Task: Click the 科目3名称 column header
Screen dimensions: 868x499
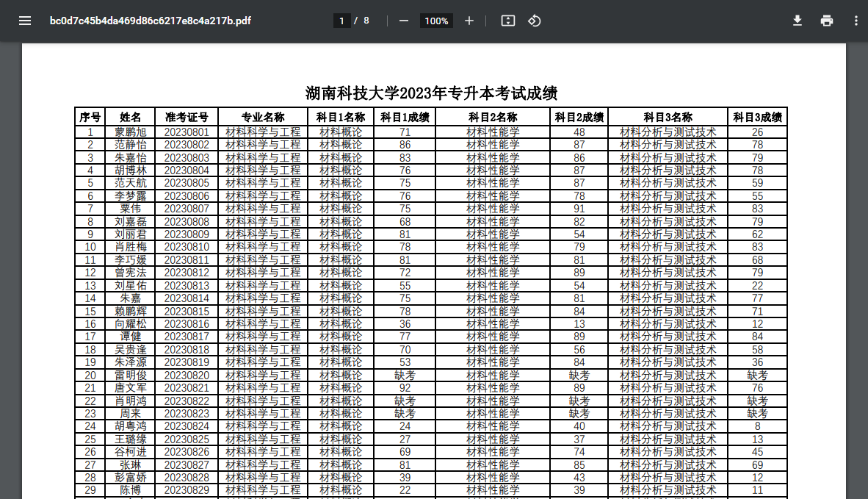Action: (x=668, y=117)
